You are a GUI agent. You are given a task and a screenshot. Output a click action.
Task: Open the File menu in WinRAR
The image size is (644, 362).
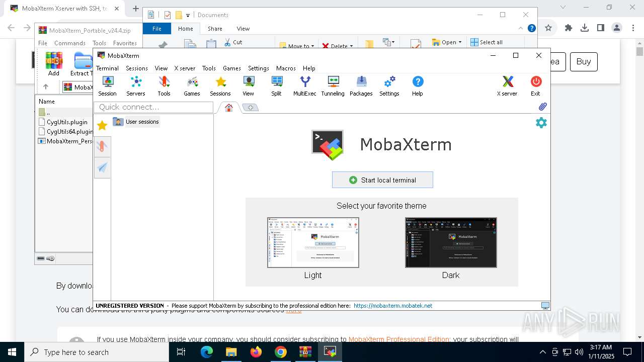coord(43,43)
